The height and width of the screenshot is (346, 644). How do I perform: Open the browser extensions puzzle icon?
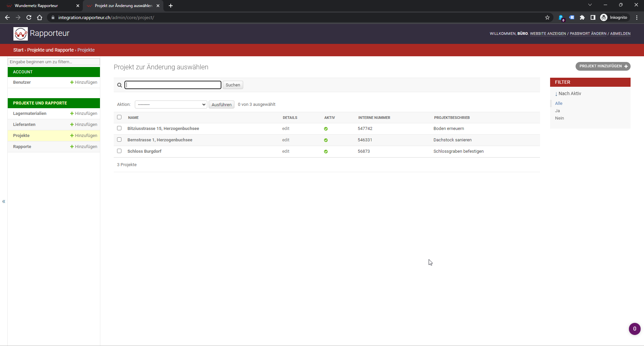coord(582,17)
